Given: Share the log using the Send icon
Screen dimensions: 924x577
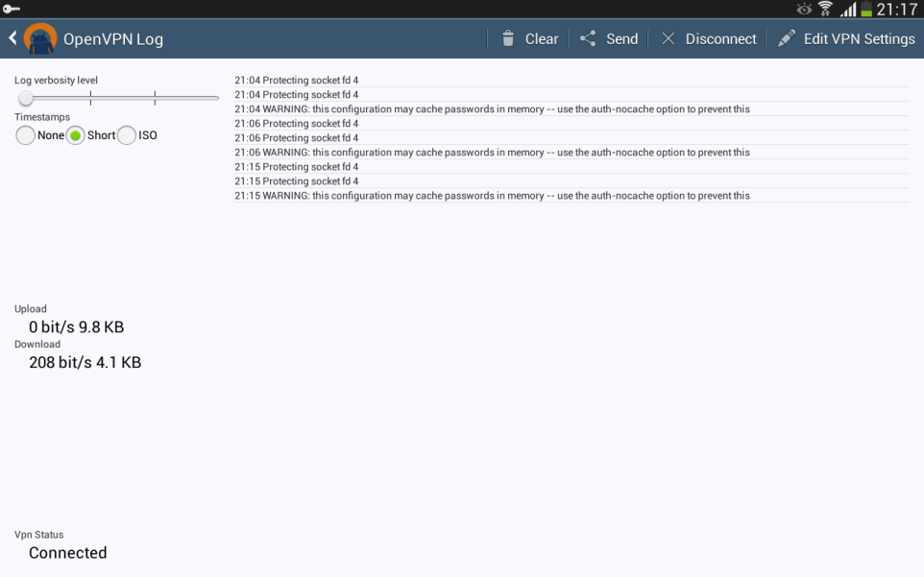Looking at the screenshot, I should 588,38.
